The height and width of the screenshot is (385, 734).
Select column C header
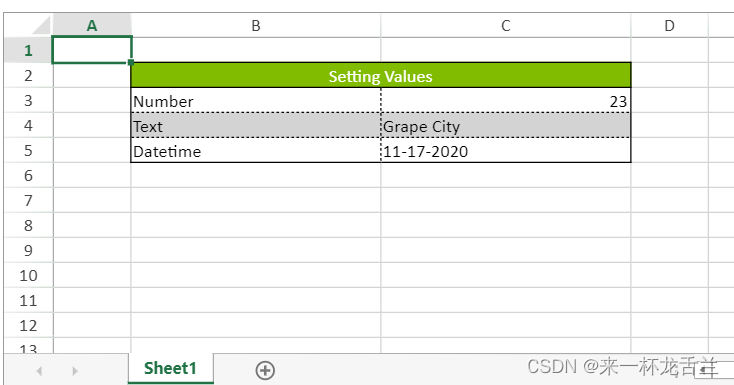[x=506, y=25]
